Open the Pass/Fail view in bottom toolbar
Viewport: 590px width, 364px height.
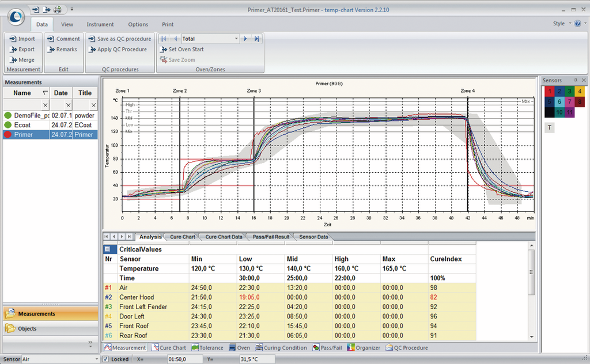(327, 348)
